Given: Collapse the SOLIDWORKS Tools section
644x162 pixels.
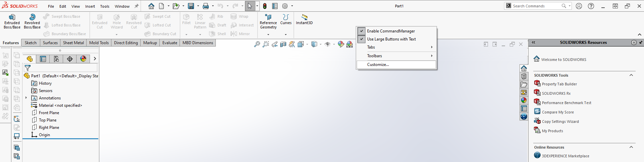Looking at the screenshot, I should pos(631,75).
